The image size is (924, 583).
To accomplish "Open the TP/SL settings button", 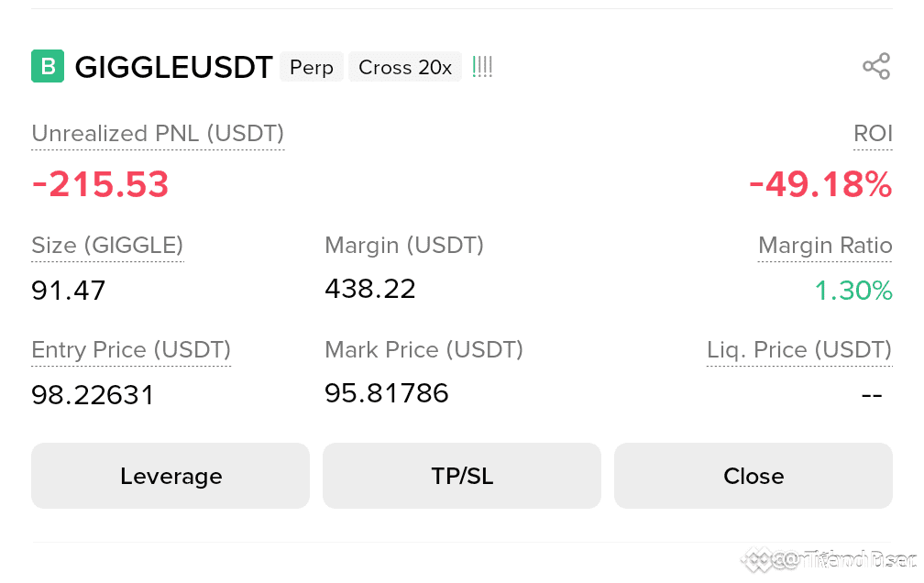I will (462, 476).
